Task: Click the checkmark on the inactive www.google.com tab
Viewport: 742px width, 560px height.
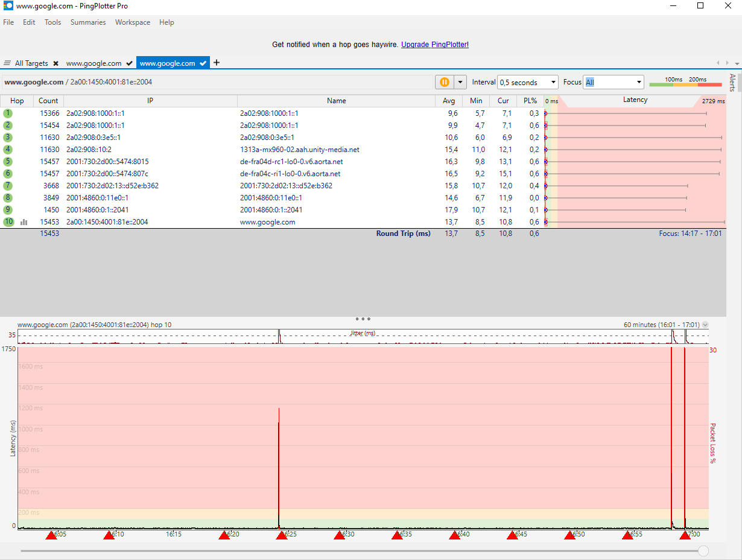Action: (x=130, y=63)
